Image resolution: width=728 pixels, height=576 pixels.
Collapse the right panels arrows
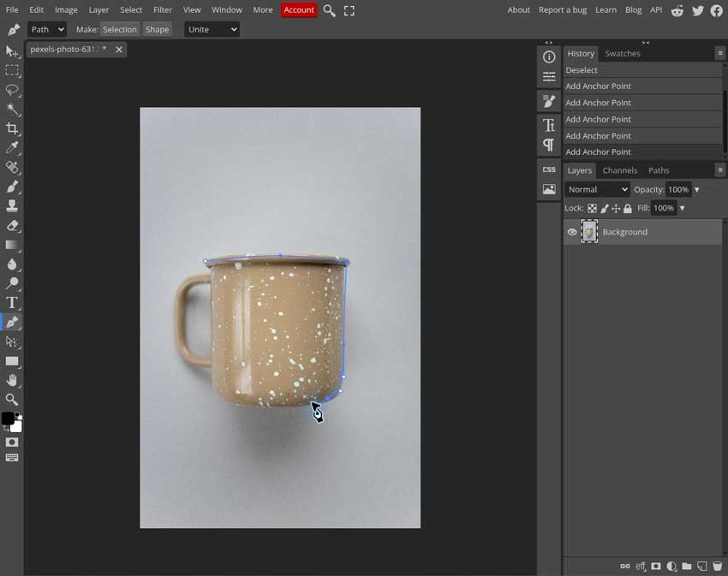point(646,43)
